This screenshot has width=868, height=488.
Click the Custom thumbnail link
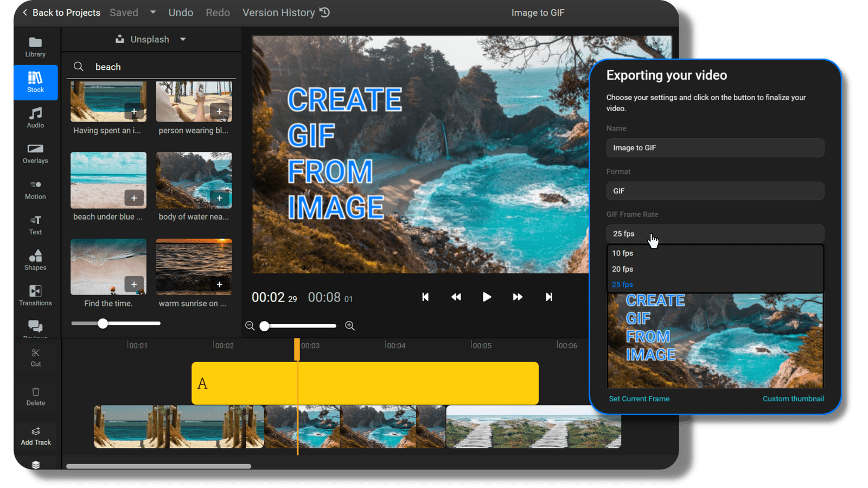click(794, 399)
